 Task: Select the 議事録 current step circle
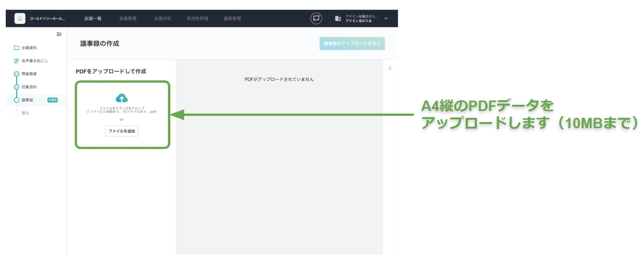[17, 100]
